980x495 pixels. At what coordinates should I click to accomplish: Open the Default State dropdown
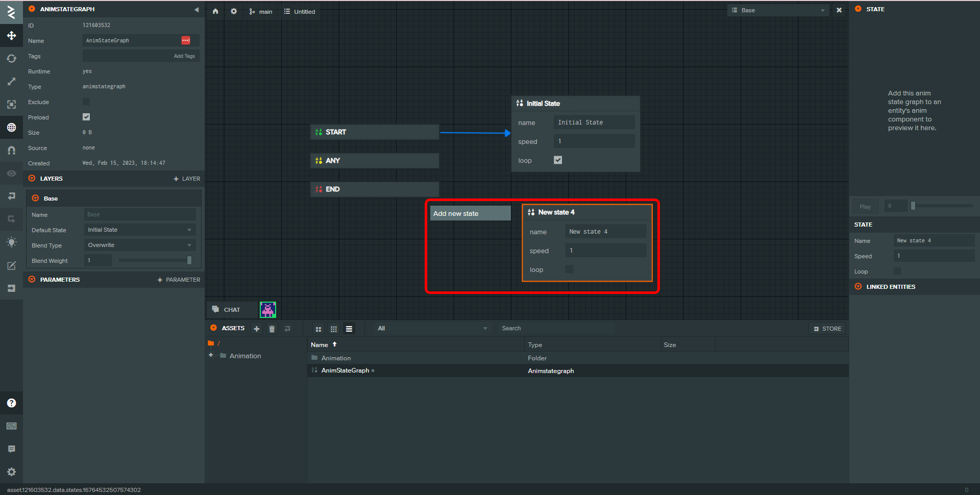[x=140, y=230]
